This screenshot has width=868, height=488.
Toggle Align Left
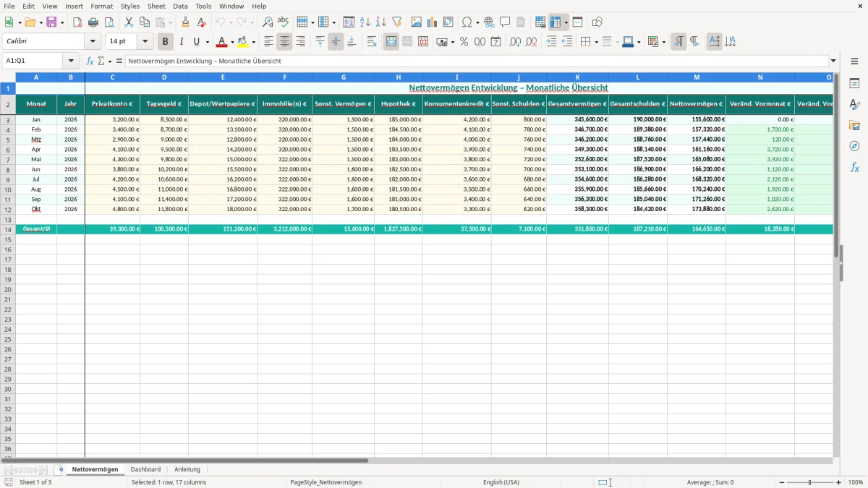(x=268, y=42)
